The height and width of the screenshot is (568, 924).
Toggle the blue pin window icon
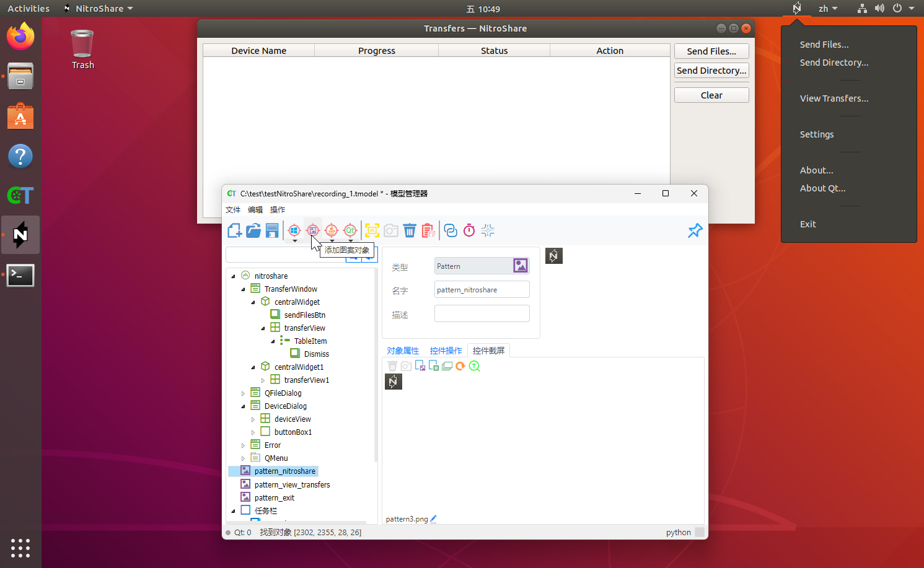[x=695, y=230]
